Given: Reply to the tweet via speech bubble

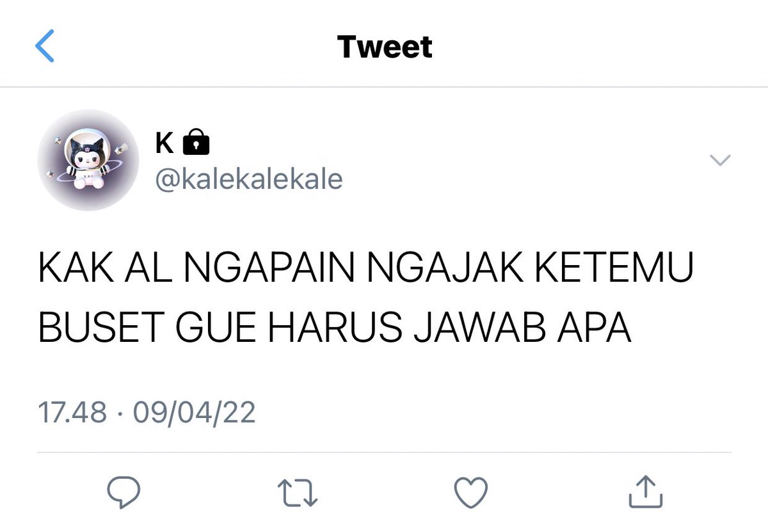Looking at the screenshot, I should pyautogui.click(x=123, y=492).
